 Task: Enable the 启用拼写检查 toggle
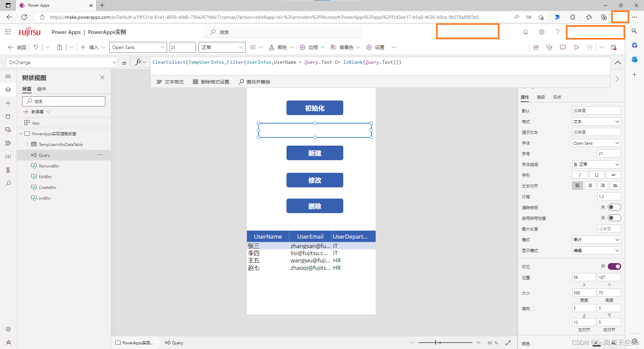click(614, 218)
